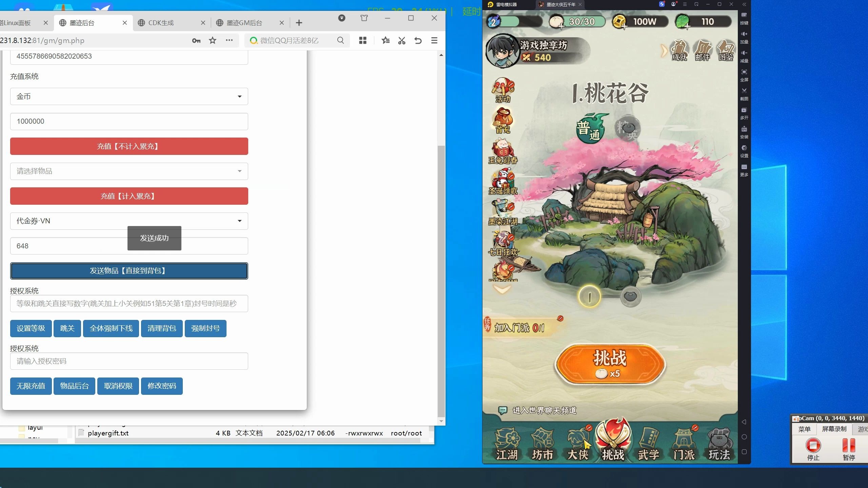Select the locked second stage node
Image resolution: width=868 pixels, height=488 pixels.
(631, 297)
